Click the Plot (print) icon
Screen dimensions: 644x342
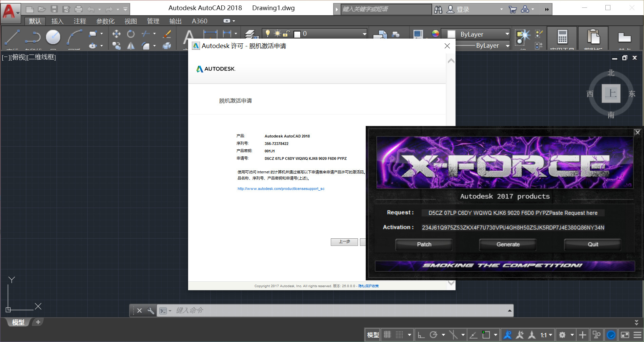(x=79, y=9)
